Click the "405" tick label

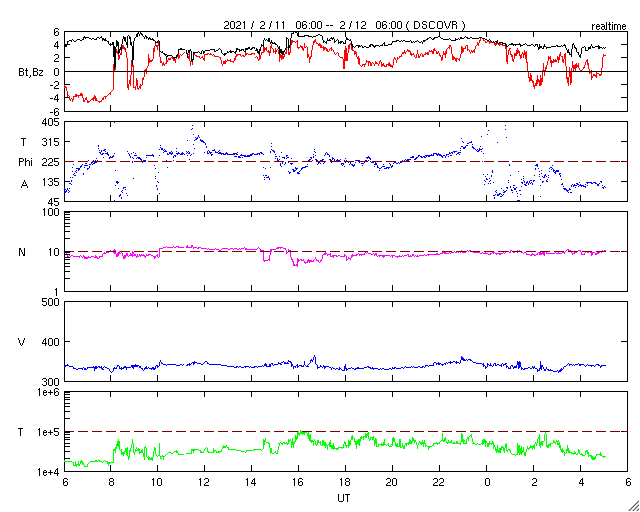pos(51,122)
